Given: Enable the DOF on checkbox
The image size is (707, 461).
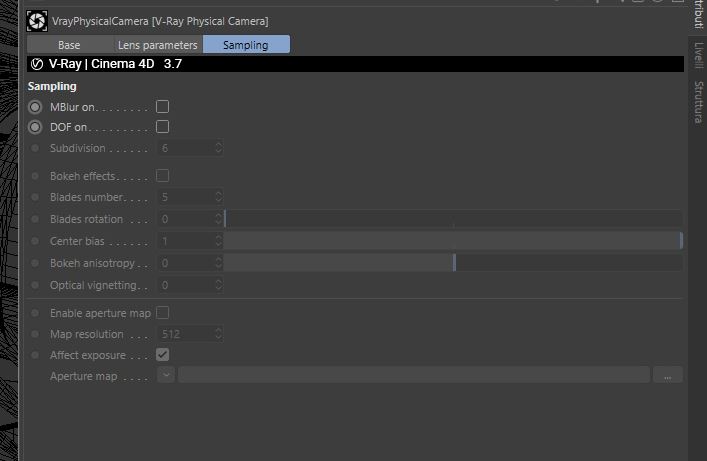Looking at the screenshot, I should tap(162, 127).
